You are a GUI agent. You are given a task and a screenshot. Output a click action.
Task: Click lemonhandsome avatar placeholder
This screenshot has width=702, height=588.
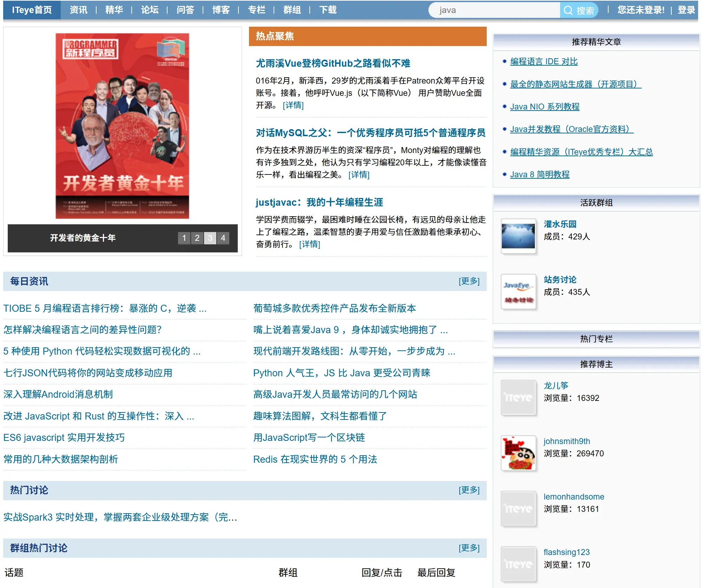coord(518,508)
